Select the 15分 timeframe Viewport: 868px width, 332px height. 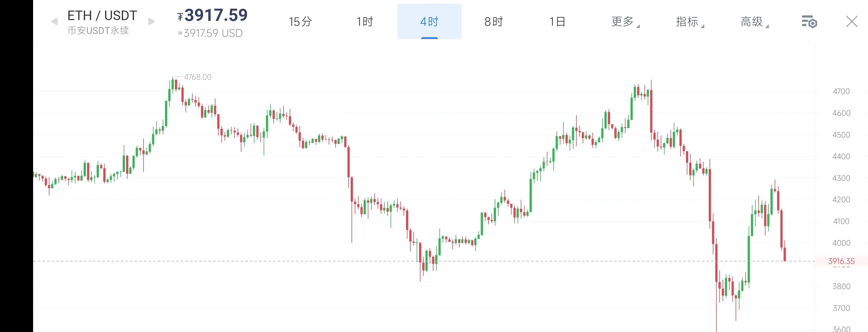(x=300, y=22)
